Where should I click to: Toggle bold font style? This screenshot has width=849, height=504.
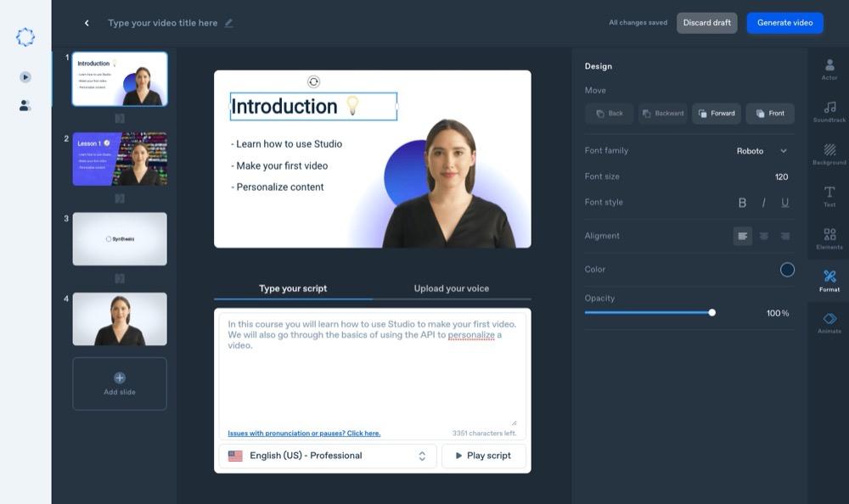tap(742, 202)
